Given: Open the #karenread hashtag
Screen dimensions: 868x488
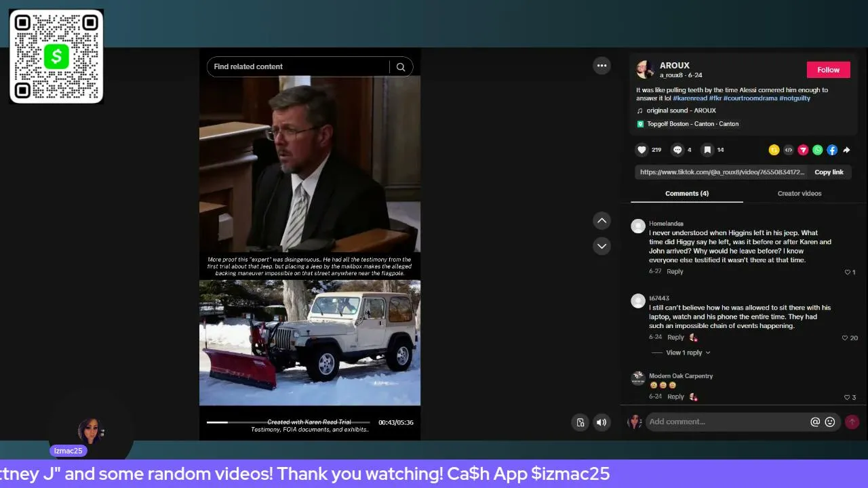Looking at the screenshot, I should click(x=690, y=98).
